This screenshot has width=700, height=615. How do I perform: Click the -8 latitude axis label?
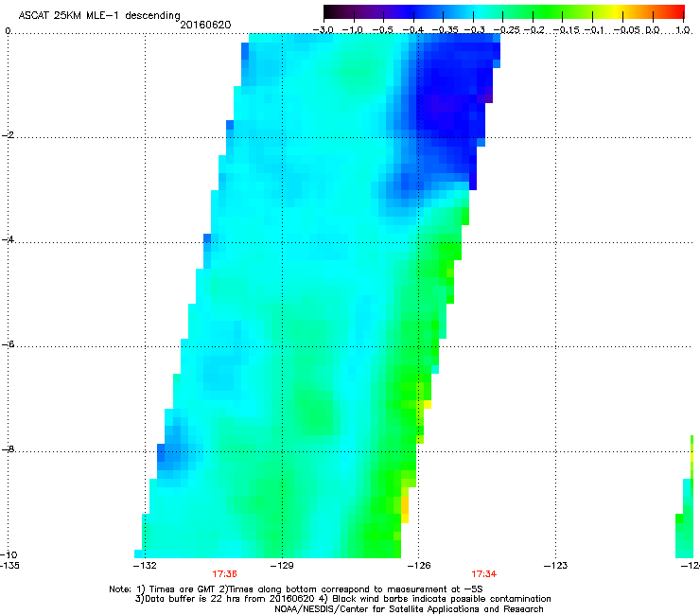(8, 448)
